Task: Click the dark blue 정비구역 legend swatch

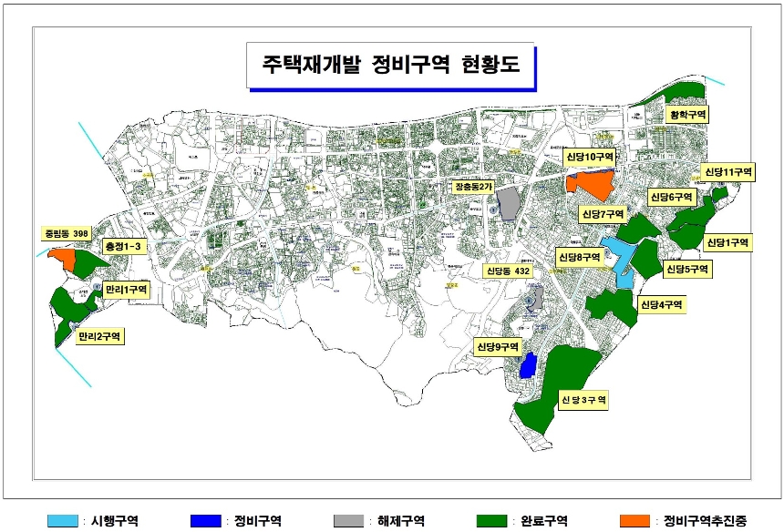Action: coord(206,521)
